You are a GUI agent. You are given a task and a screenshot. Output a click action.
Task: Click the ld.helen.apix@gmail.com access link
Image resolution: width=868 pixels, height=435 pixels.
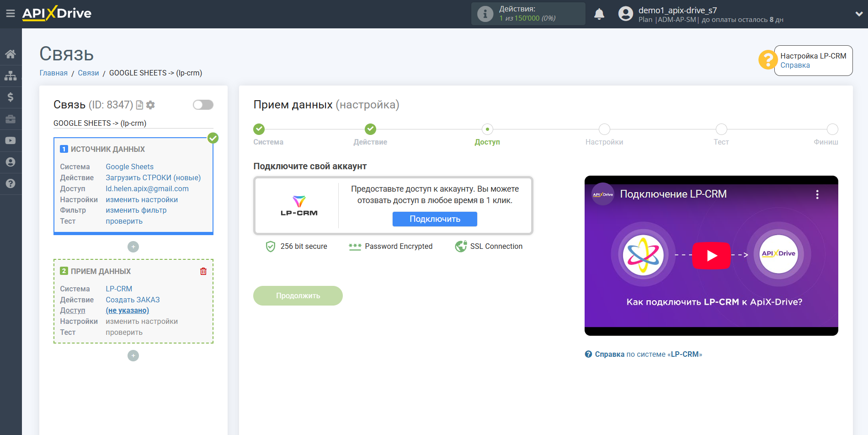coord(147,189)
